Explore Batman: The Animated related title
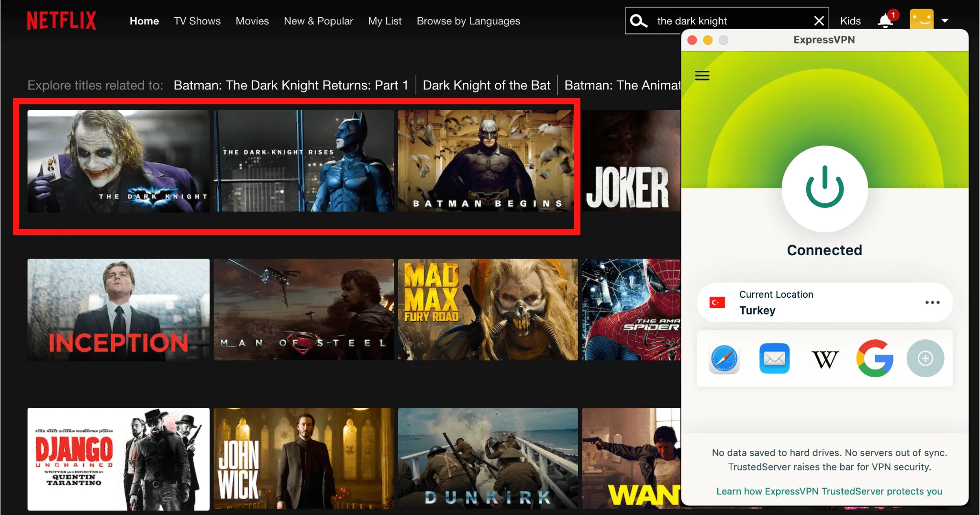 622,85
